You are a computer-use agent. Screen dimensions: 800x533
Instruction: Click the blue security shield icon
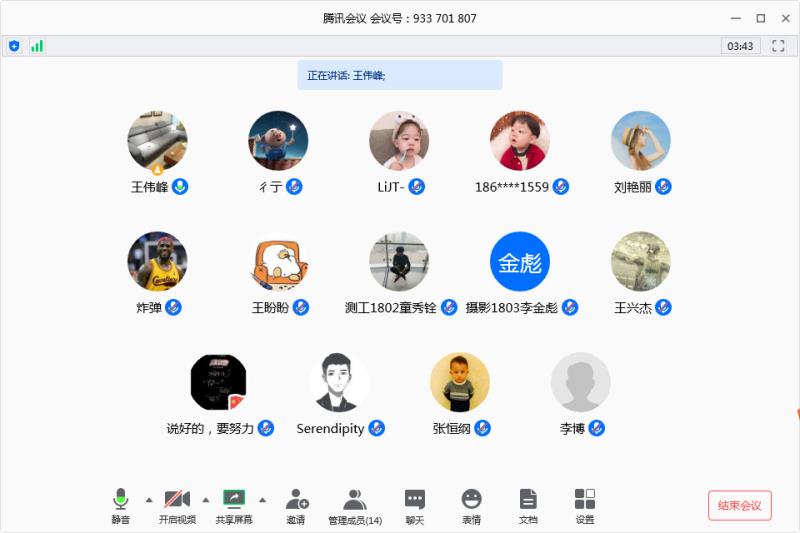[14, 46]
